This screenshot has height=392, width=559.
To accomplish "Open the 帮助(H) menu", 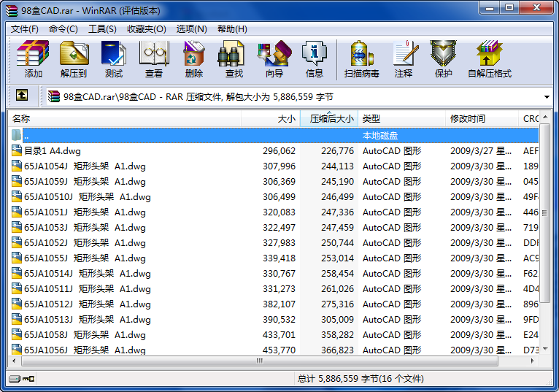I will point(232,29).
